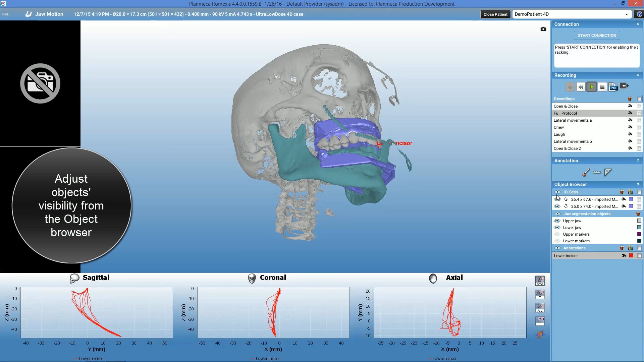Check the Full Protocol recording checkbox
Viewport: 644px width, 362px height.
coord(639,113)
